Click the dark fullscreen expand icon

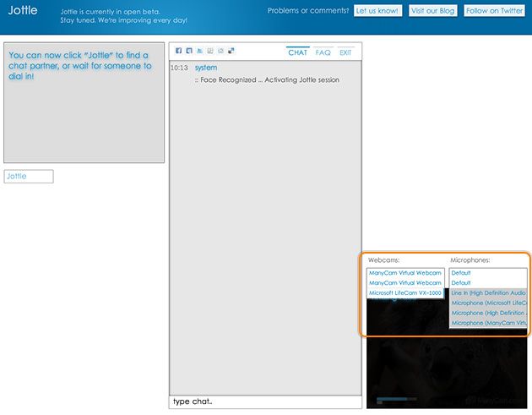click(231, 51)
